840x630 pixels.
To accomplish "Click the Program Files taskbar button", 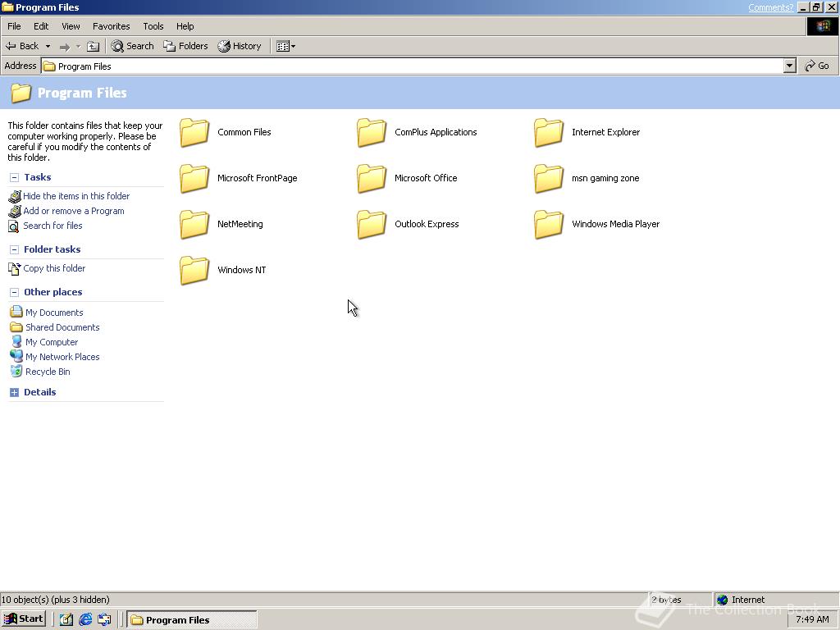I will point(192,620).
